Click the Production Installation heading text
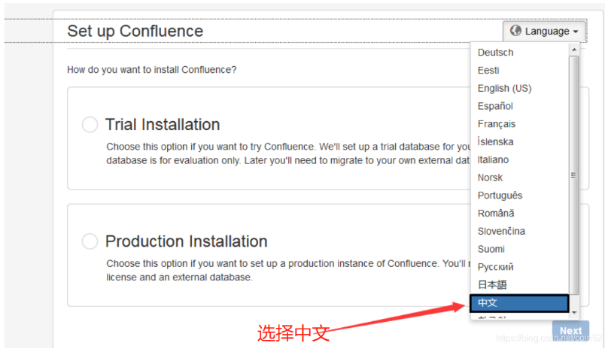 [187, 241]
